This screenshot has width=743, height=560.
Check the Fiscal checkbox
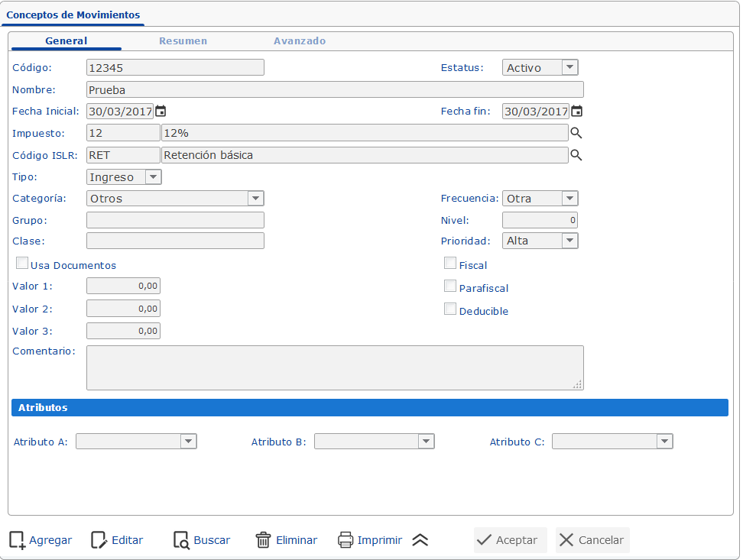coord(450,264)
